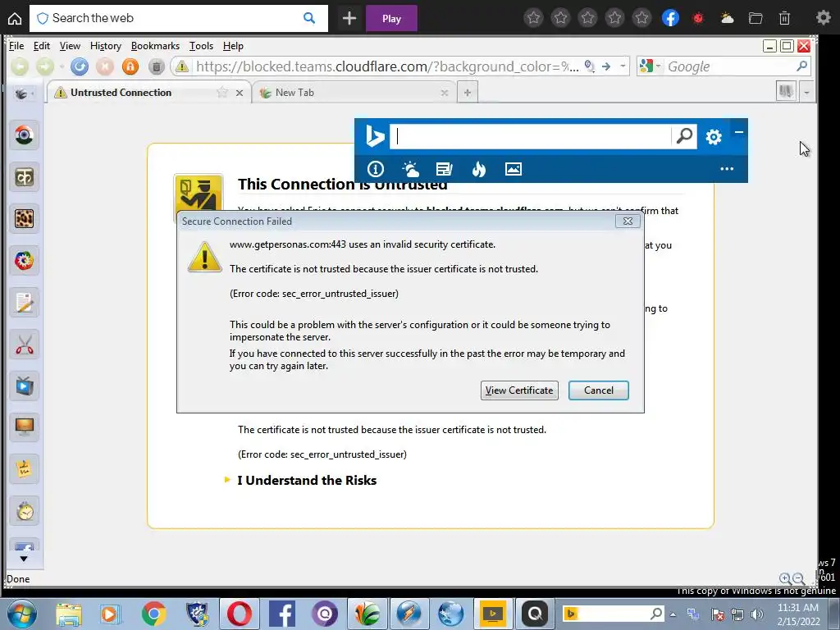Click the Facebook shortcut in the top bar
Viewport: 840px width, 630px height.
point(670,18)
